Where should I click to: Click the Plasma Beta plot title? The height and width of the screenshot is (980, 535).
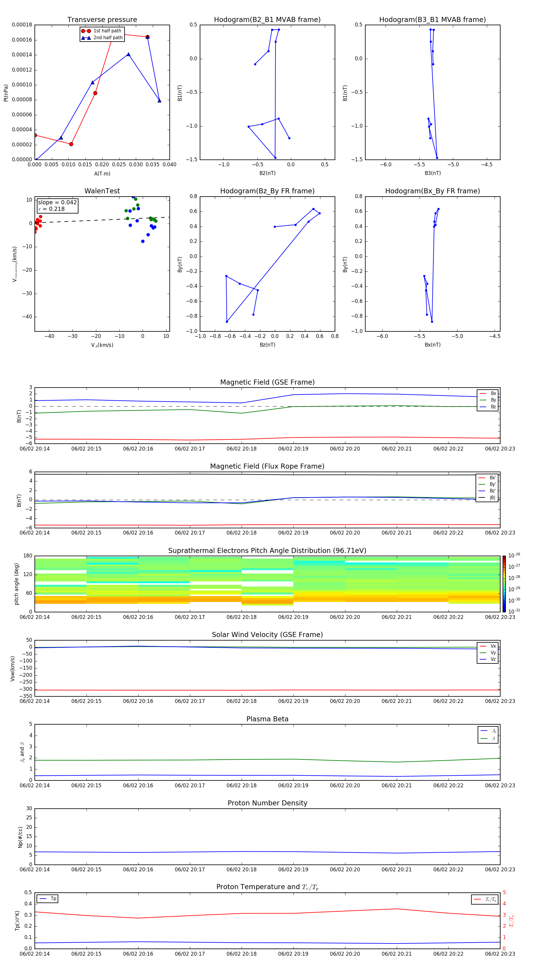(267, 719)
